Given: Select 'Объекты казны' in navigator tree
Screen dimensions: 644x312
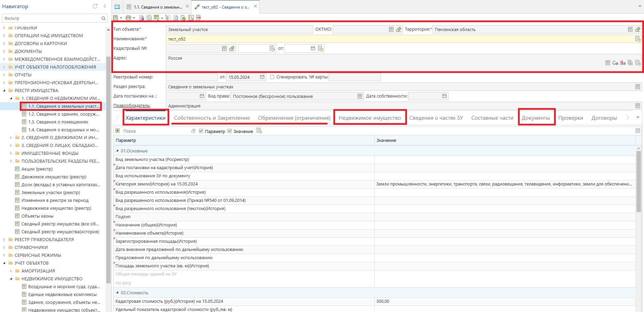Looking at the screenshot, I should click(37, 216).
